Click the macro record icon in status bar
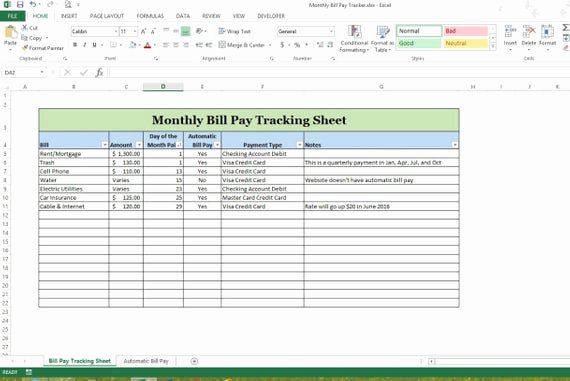570x381 pixels. 29,372
